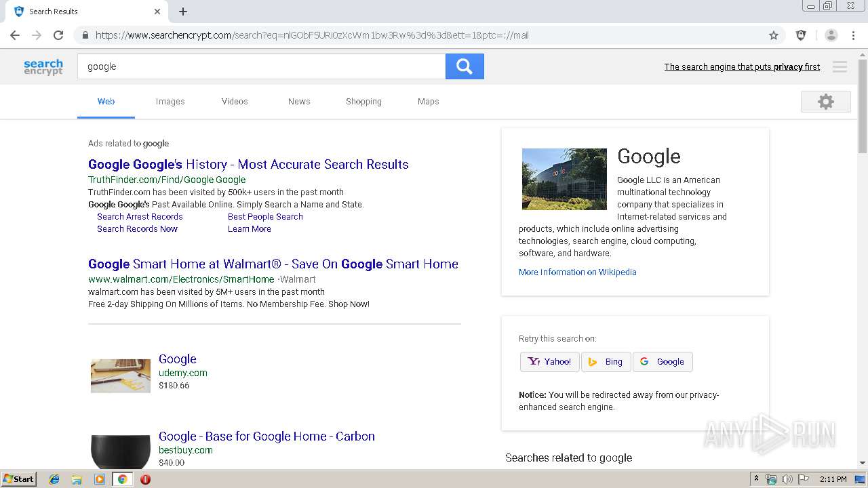Click the Best People Search link
This screenshot has height=488, width=868.
tap(265, 217)
